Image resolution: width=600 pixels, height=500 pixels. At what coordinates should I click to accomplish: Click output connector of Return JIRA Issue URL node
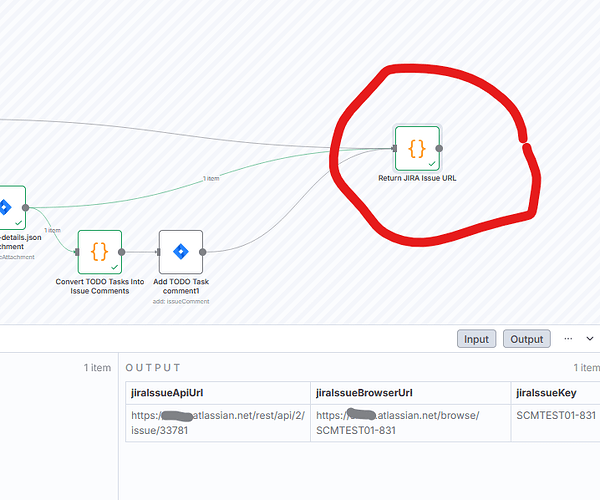pos(439,148)
